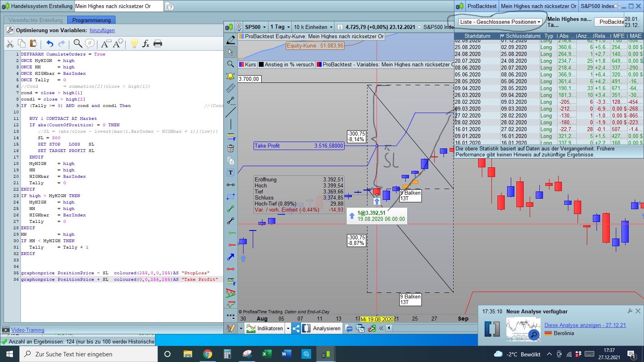Select the cursor pointer tool
This screenshot has height=362, width=644.
pyautogui.click(x=231, y=52)
